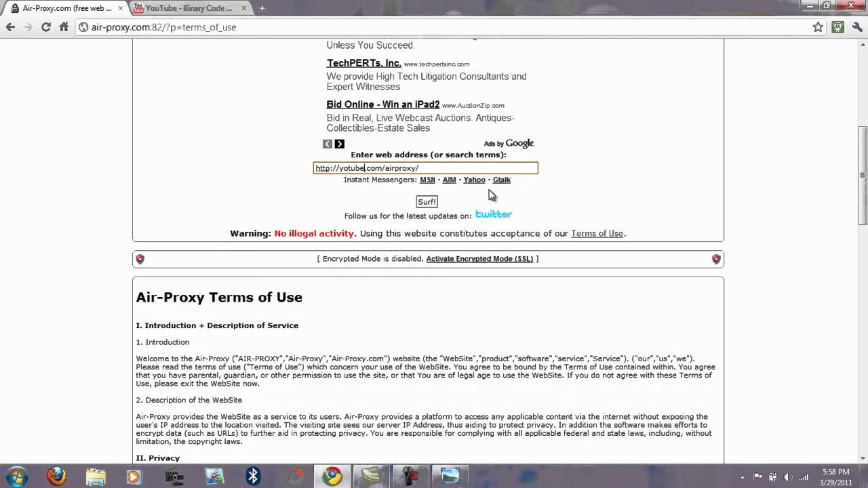Close the YouTube - Binary Code tab
Screen dimensions: 868x488
(244, 8)
